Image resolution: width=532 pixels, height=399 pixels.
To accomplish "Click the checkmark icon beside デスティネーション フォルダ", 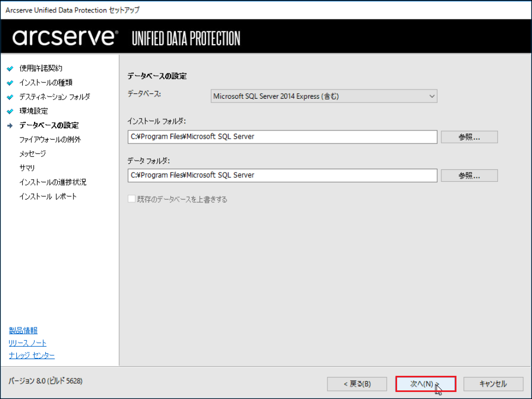I will click(x=10, y=97).
